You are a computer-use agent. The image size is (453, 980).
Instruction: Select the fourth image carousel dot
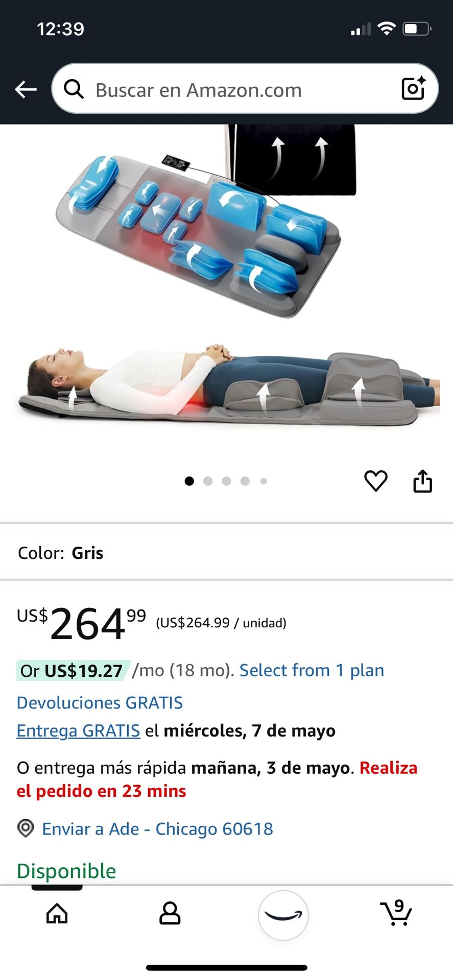coord(245,481)
